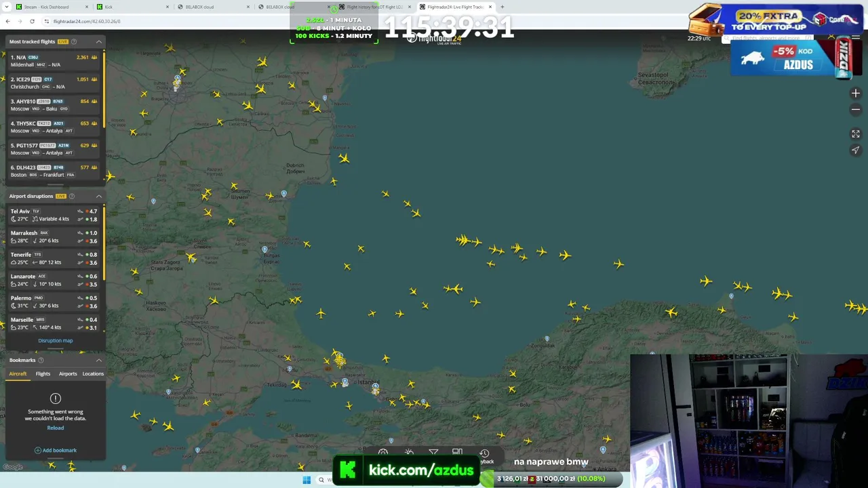Open help for Most tracked flights
The height and width of the screenshot is (488, 868).
74,42
